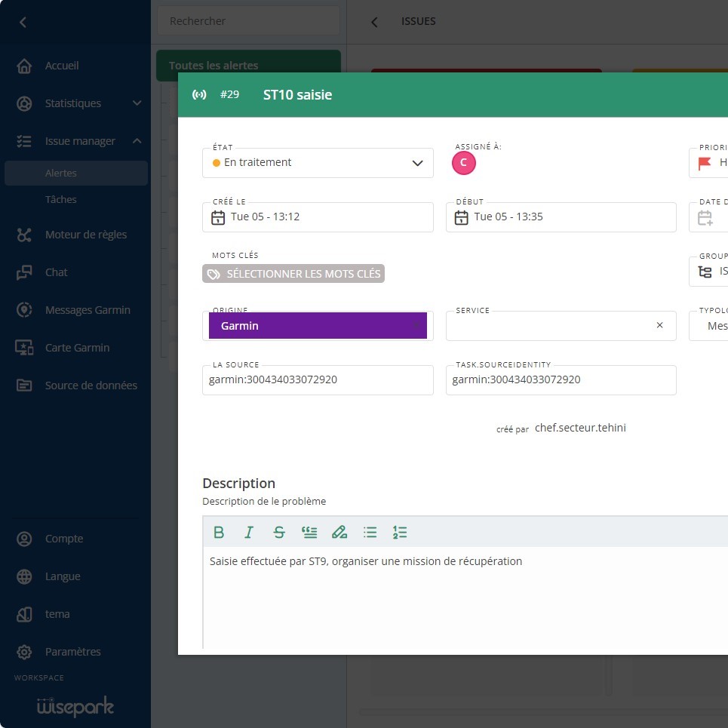This screenshot has height=728, width=728.
Task: Open the Priorité dropdown with red flag
Action: click(x=709, y=163)
